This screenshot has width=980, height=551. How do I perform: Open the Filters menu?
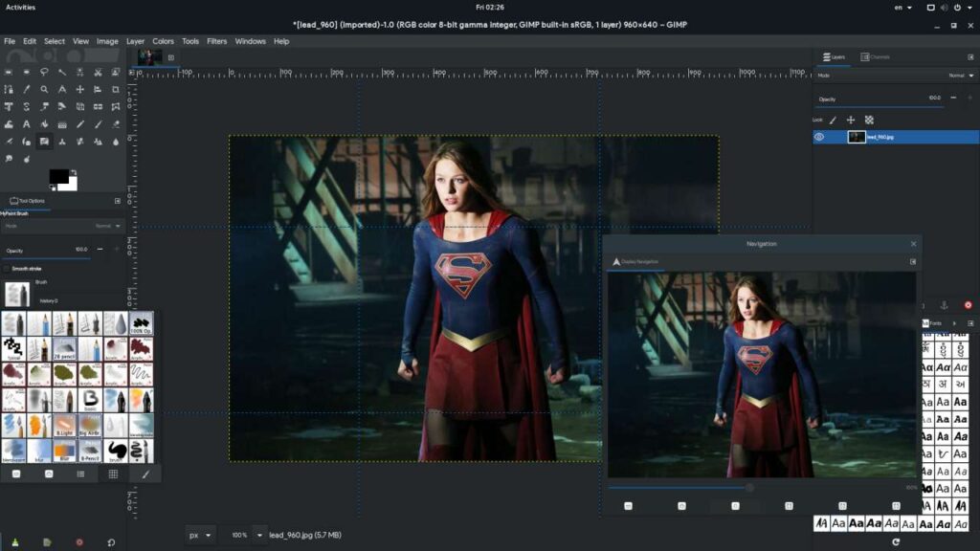coord(217,41)
